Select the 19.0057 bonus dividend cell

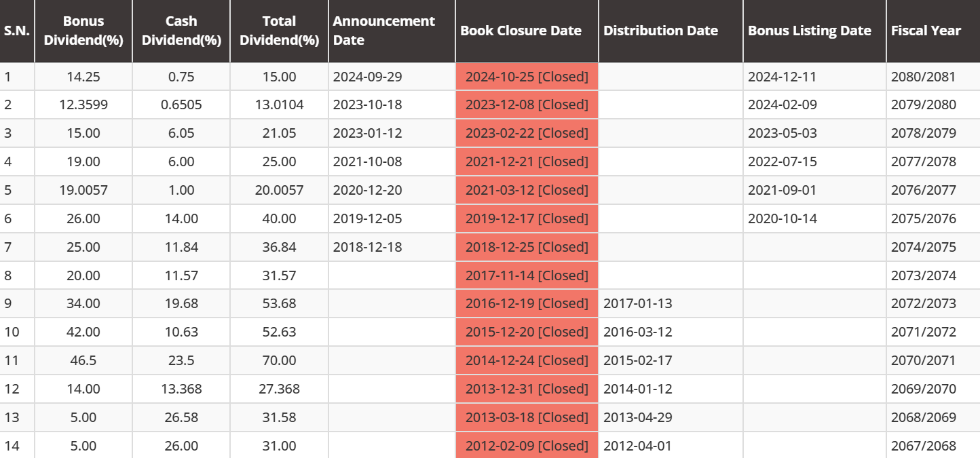[83, 190]
